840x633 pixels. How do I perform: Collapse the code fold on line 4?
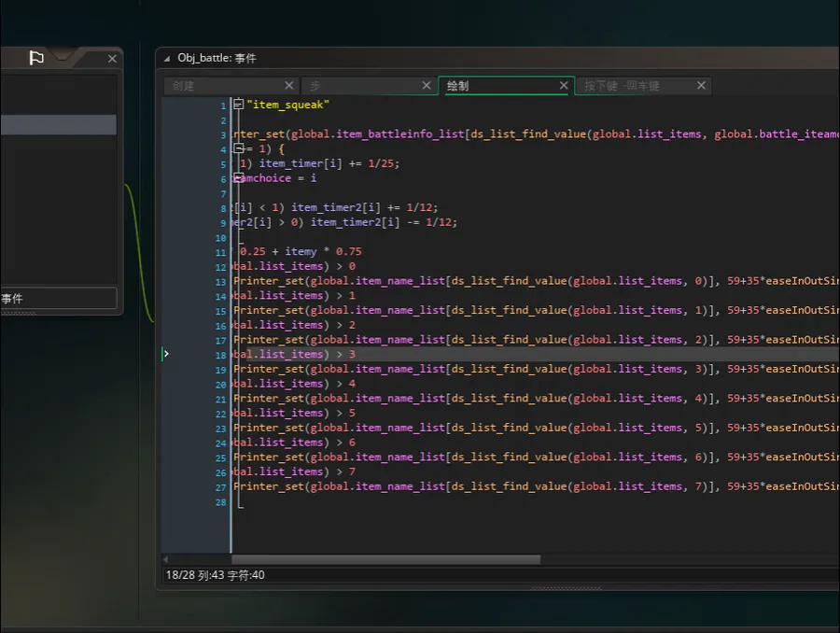click(x=239, y=148)
